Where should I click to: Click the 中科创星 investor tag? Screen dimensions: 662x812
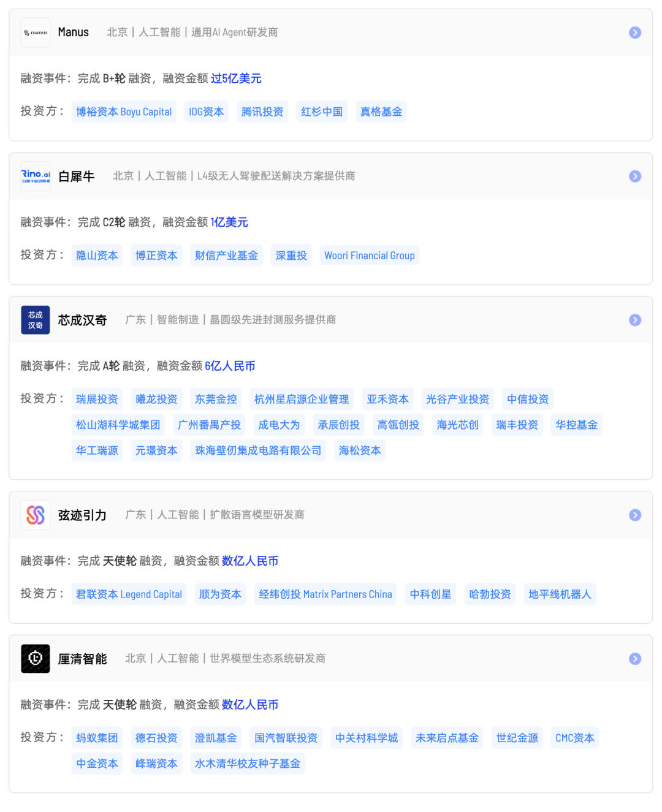[x=430, y=594]
